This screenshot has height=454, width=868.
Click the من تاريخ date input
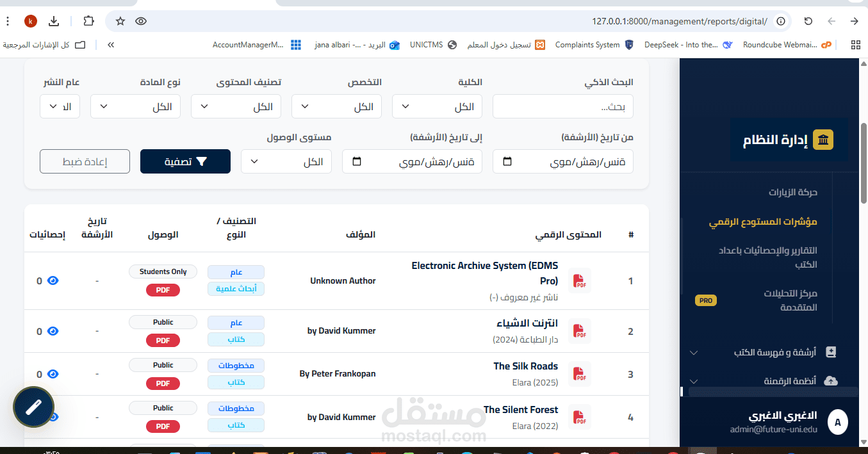(563, 161)
